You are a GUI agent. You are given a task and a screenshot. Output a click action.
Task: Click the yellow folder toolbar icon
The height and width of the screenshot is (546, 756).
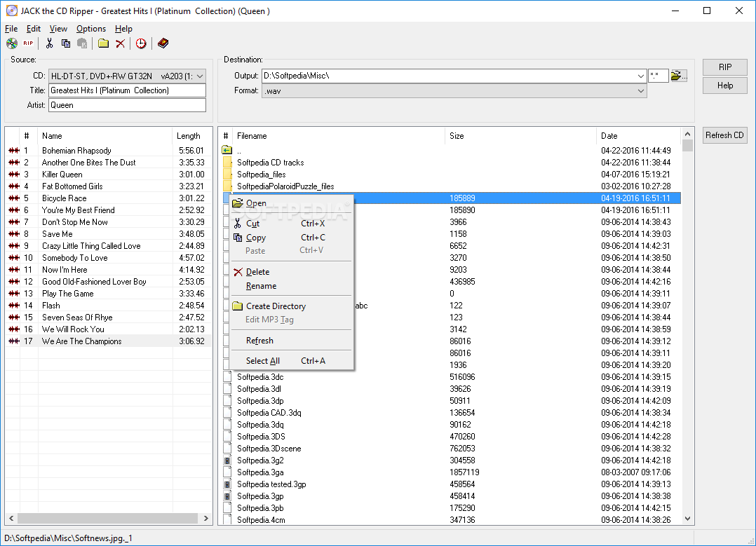[x=103, y=43]
